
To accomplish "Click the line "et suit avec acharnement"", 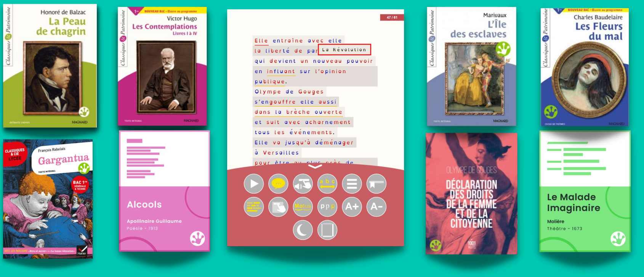I will pyautogui.click(x=303, y=122).
